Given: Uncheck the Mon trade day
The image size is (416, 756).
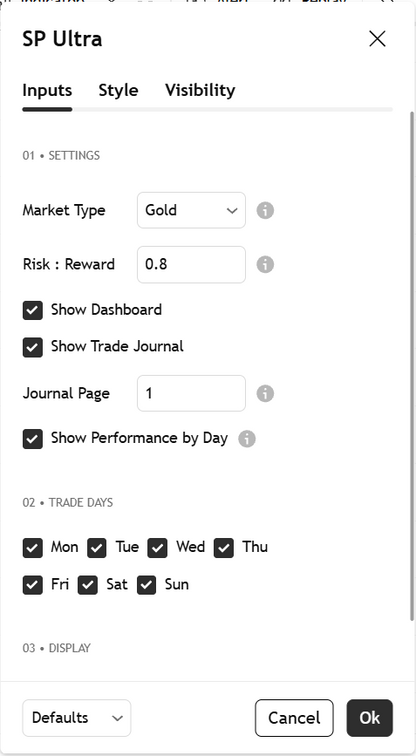Looking at the screenshot, I should click(x=33, y=548).
